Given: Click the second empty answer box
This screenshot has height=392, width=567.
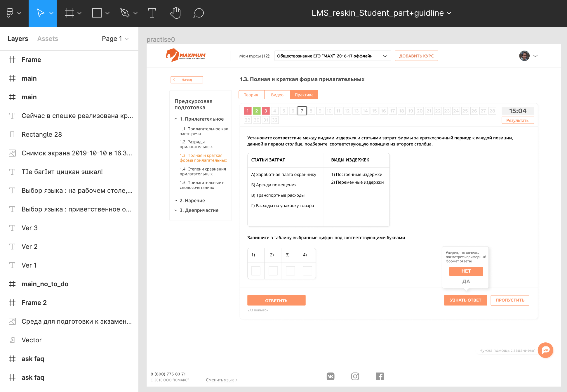Looking at the screenshot, I should (x=273, y=271).
